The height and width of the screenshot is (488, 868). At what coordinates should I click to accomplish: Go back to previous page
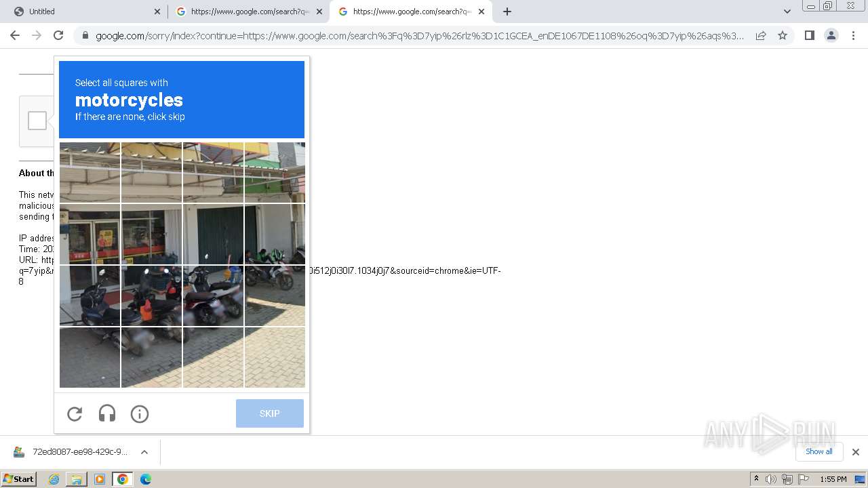(15, 35)
